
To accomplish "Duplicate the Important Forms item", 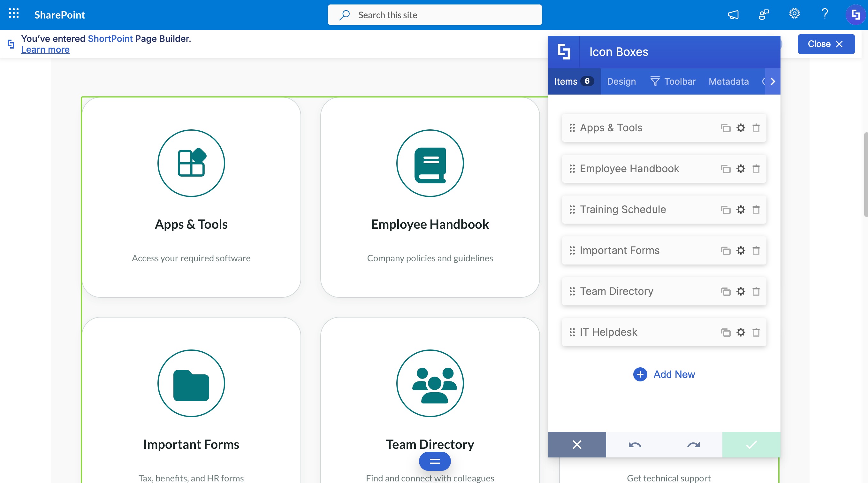I will point(726,250).
